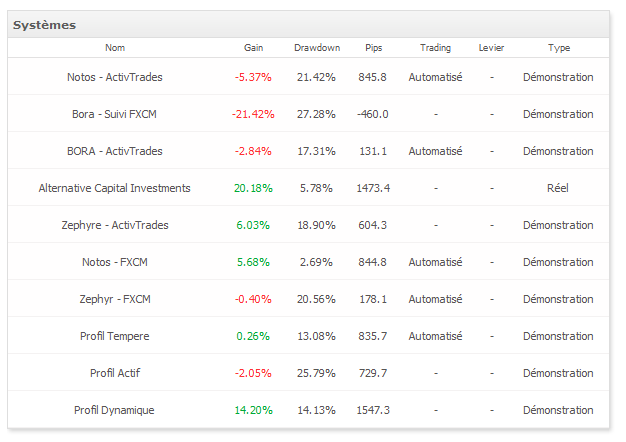
Task: Click the 20.18% gain value
Action: tap(253, 188)
